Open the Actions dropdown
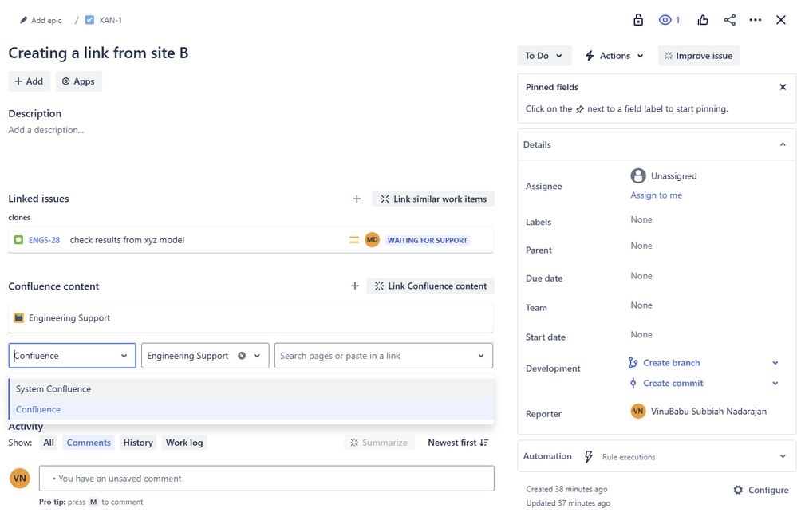 pyautogui.click(x=614, y=56)
